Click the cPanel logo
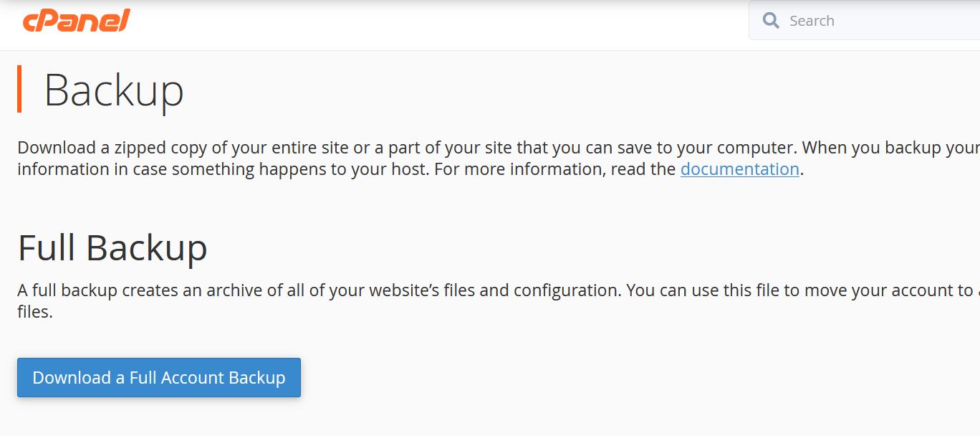980x436 pixels. pyautogui.click(x=76, y=21)
